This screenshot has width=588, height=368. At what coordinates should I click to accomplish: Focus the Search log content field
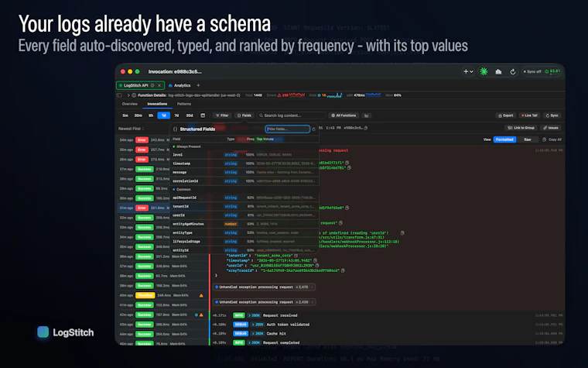click(x=291, y=115)
